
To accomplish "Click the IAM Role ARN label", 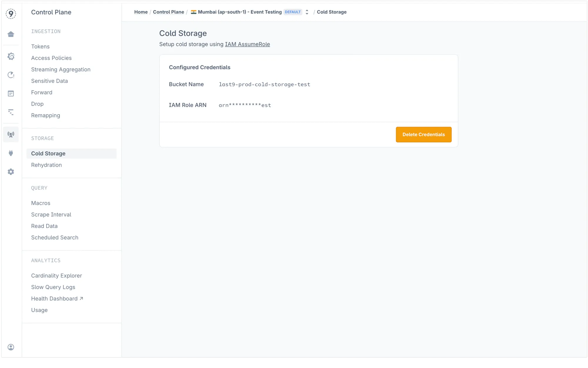I will coord(188,105).
